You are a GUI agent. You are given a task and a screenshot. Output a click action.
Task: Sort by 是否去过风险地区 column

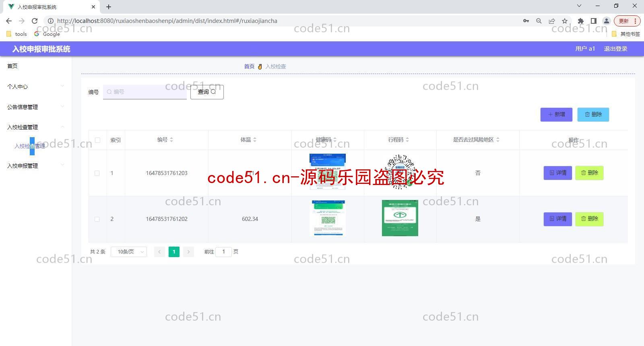click(498, 140)
